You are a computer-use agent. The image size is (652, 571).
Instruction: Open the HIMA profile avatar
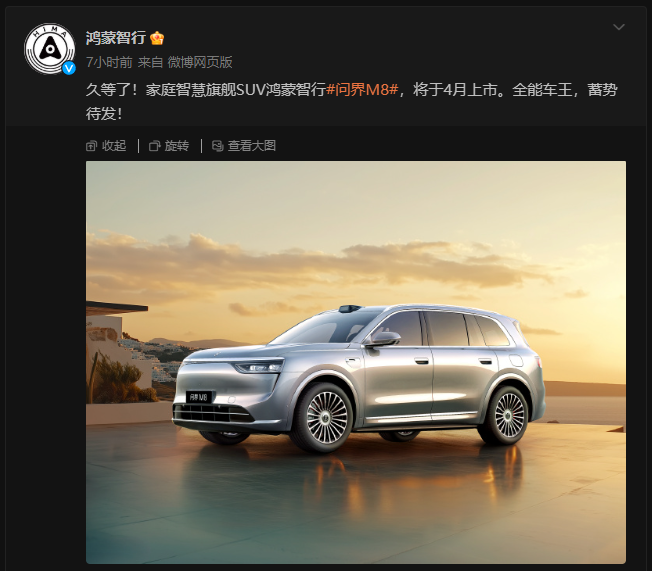pyautogui.click(x=49, y=49)
